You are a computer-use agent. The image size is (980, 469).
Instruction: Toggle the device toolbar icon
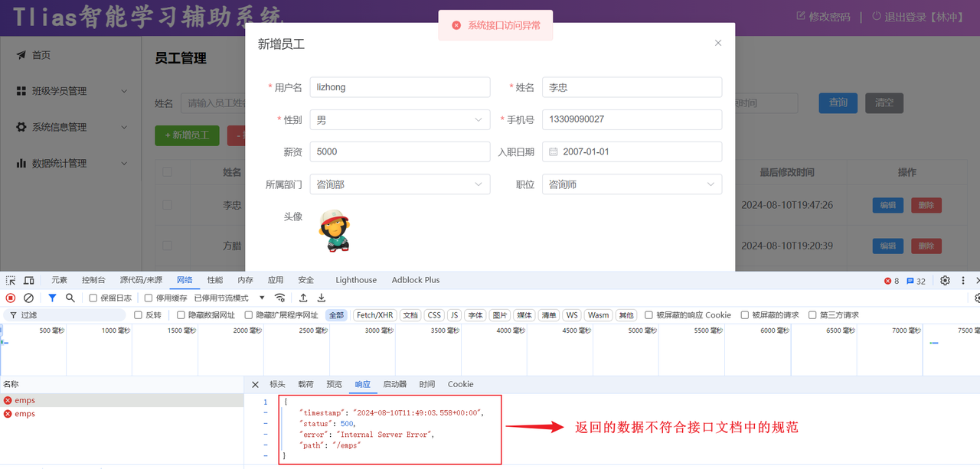tap(28, 281)
